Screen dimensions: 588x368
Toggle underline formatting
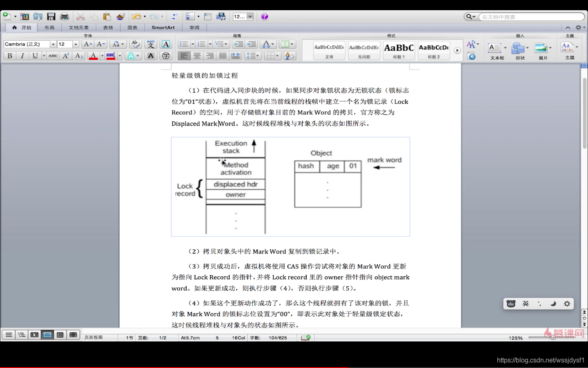pos(35,56)
